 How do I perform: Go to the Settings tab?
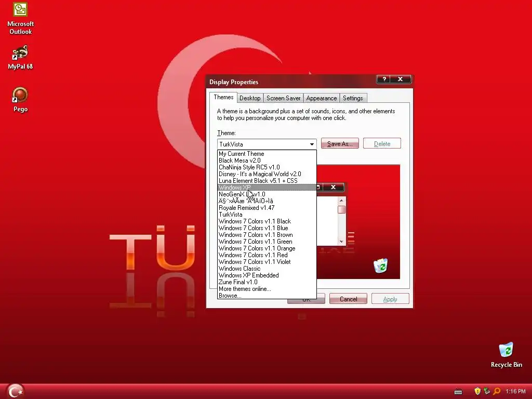353,98
